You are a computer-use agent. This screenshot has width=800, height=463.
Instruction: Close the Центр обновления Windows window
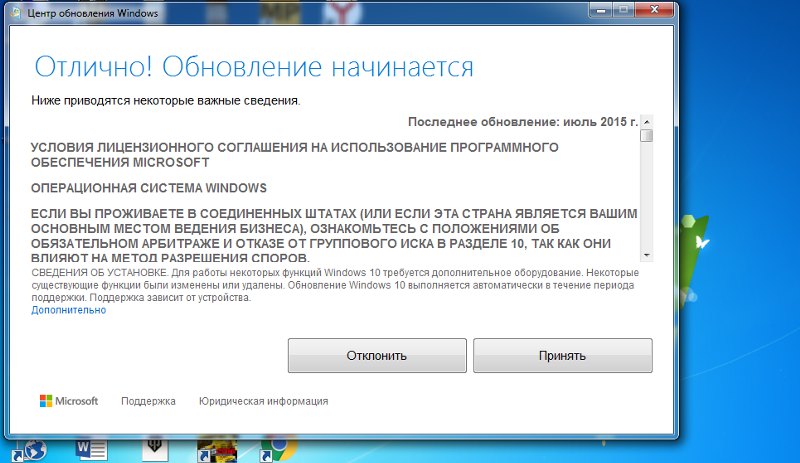pos(655,10)
